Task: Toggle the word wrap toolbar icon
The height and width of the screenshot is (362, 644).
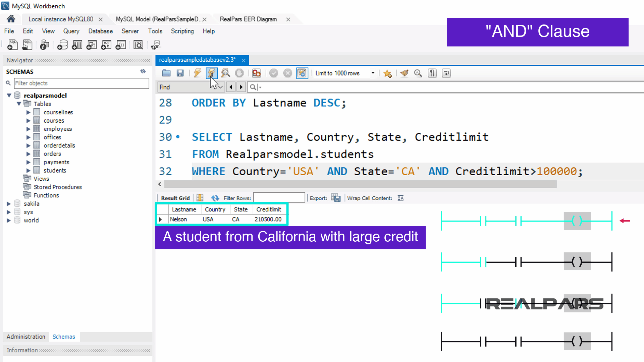Action: pyautogui.click(x=446, y=73)
